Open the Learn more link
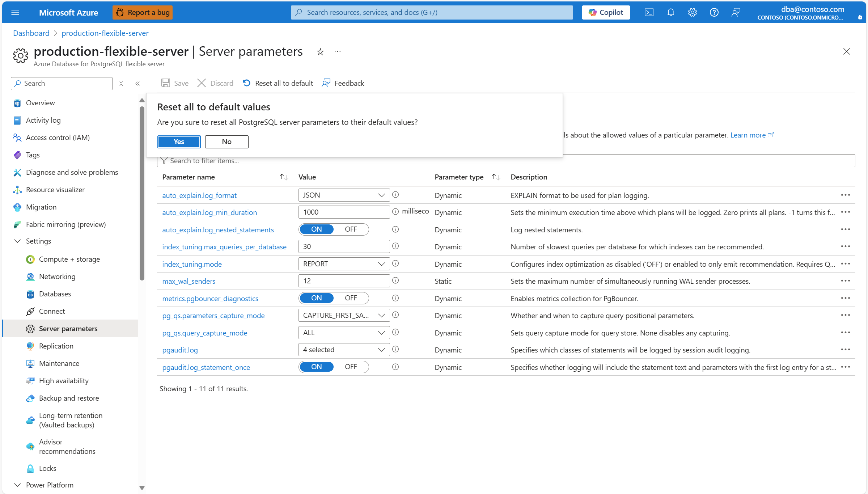 point(752,135)
